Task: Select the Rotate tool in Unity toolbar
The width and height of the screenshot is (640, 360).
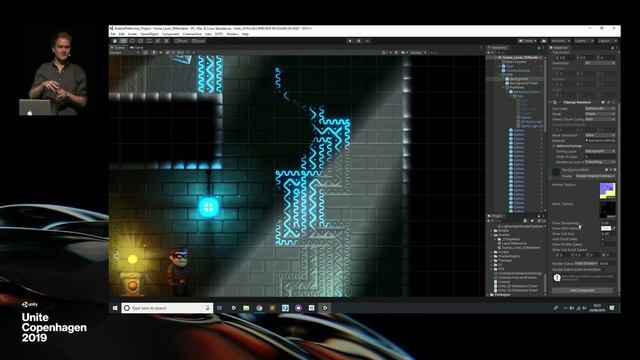Action: point(132,41)
